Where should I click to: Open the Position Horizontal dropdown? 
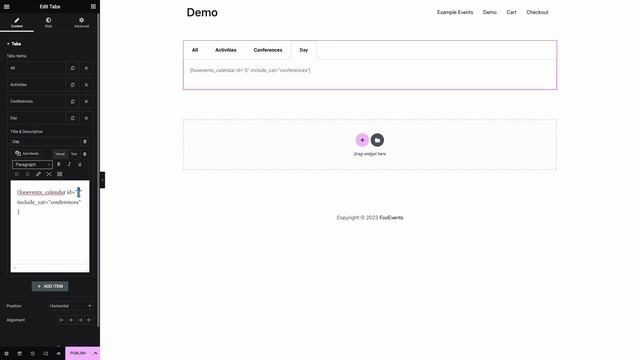(70, 306)
